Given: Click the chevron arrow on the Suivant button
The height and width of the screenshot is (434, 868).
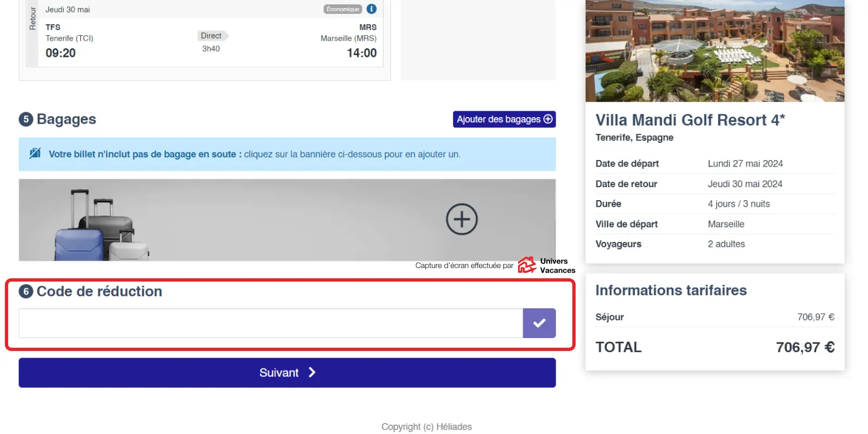Looking at the screenshot, I should point(312,373).
